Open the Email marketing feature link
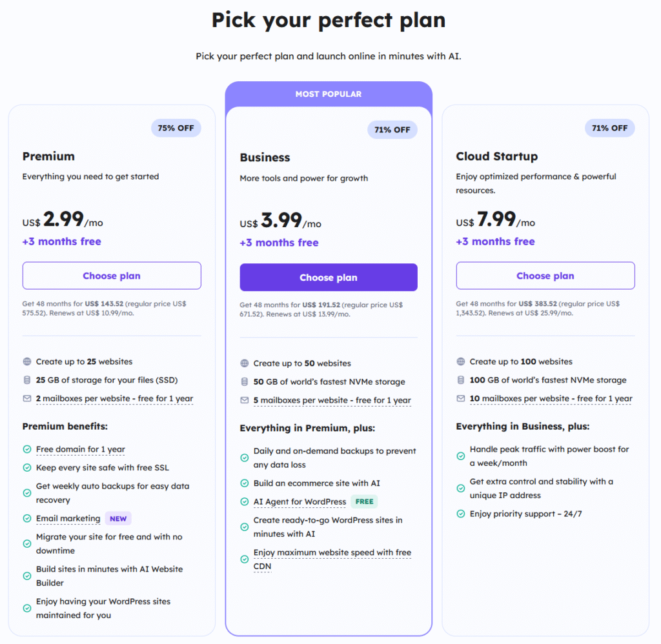 point(68,519)
